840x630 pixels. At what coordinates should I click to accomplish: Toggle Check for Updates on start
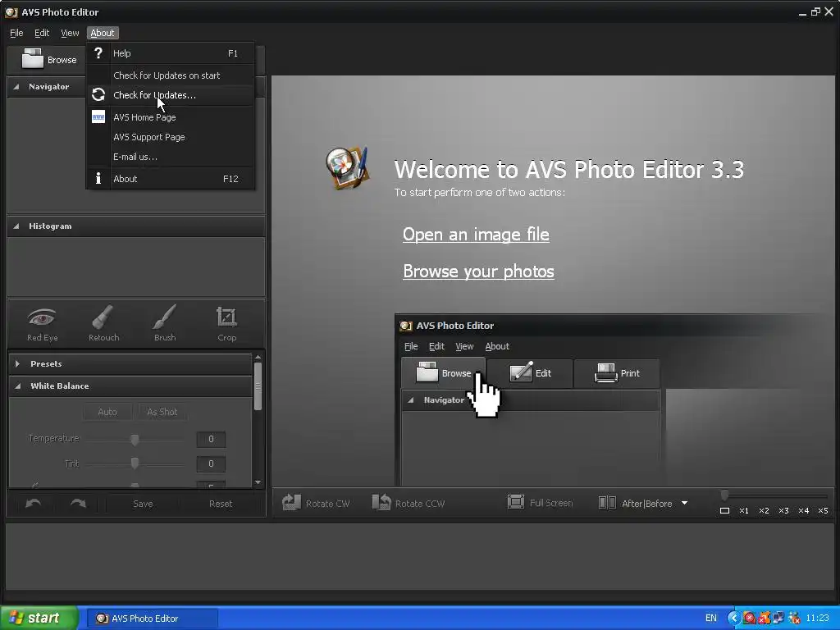[171, 75]
